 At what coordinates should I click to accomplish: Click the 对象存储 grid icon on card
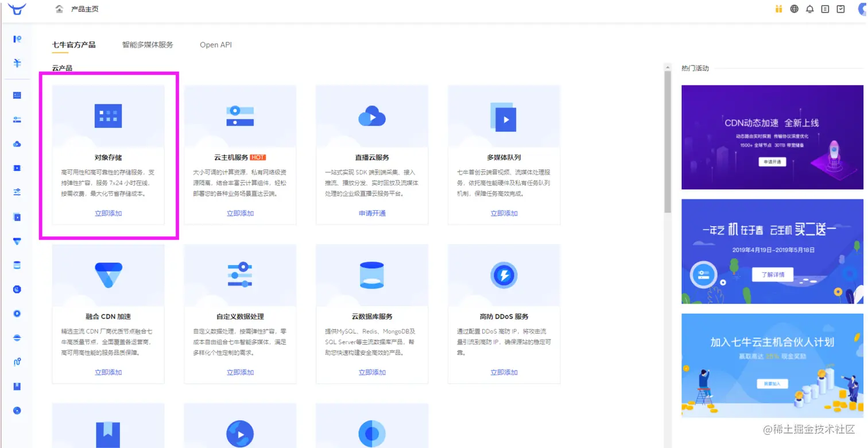coord(108,116)
